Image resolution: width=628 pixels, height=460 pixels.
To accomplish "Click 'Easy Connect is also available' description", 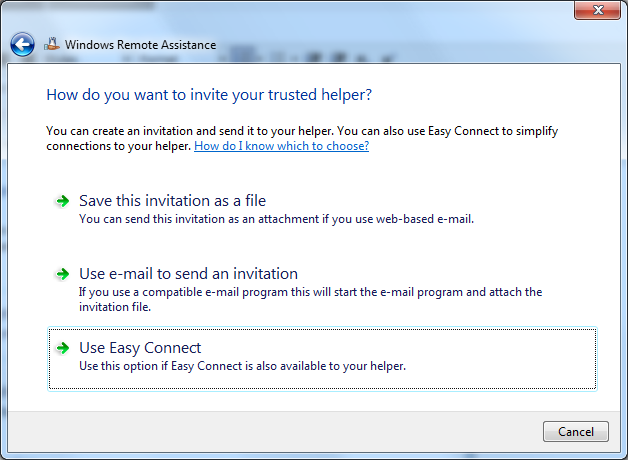I will pyautogui.click(x=242, y=366).
